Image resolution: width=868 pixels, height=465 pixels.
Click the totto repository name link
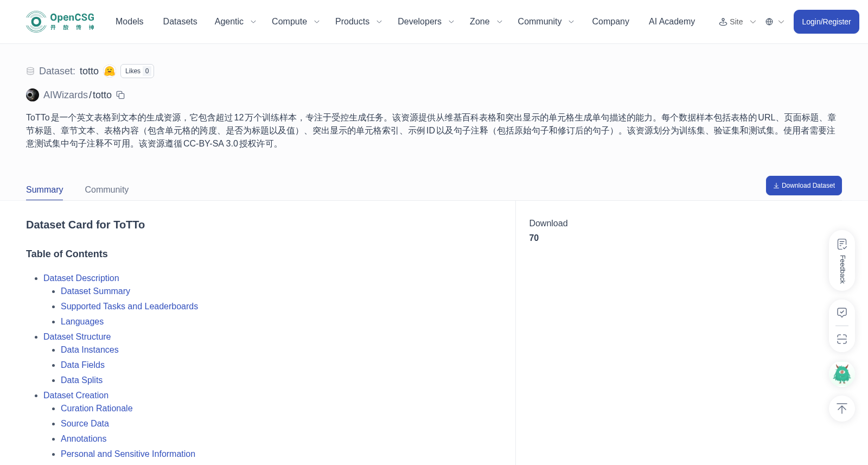[102, 95]
